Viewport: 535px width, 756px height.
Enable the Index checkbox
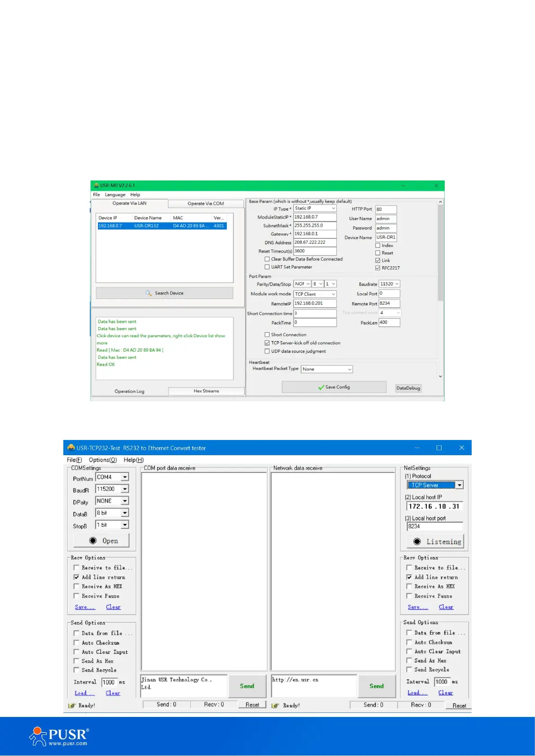click(x=378, y=246)
